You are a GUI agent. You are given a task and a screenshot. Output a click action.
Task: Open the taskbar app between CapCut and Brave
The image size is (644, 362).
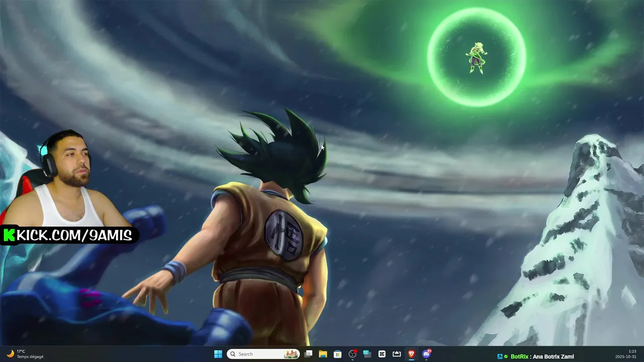click(396, 354)
